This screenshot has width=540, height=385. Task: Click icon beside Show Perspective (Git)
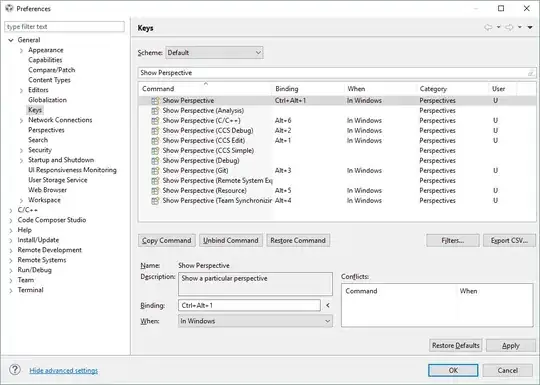click(155, 171)
